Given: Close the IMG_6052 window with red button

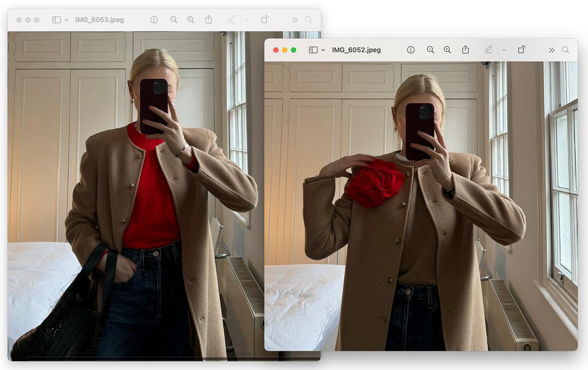Looking at the screenshot, I should 276,50.
